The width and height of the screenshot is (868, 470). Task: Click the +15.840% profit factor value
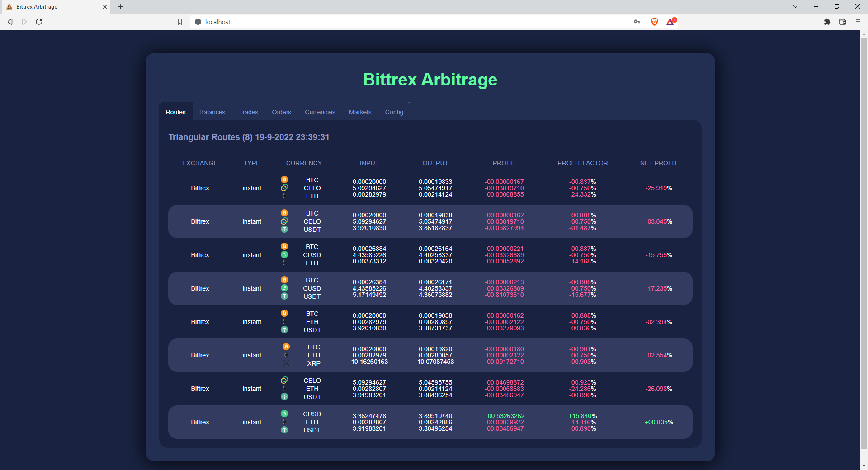pos(582,416)
